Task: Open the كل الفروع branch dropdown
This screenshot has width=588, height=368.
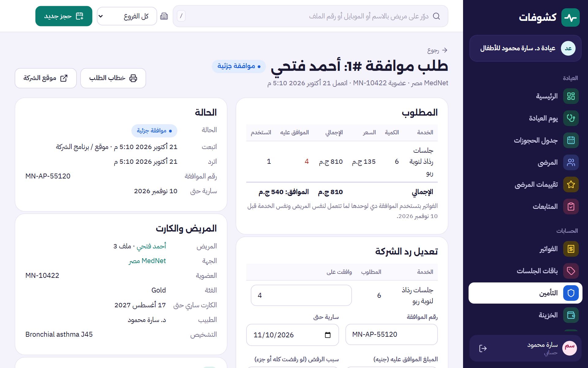Action: pos(127,16)
